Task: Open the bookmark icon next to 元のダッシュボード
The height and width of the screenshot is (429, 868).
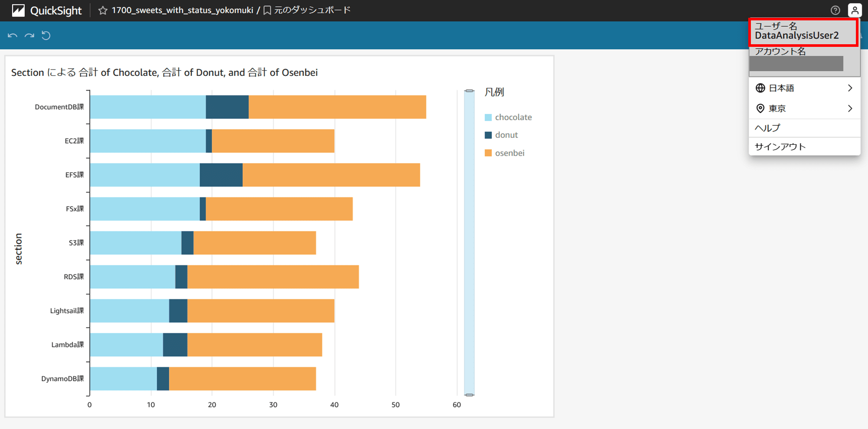Action: pyautogui.click(x=267, y=10)
